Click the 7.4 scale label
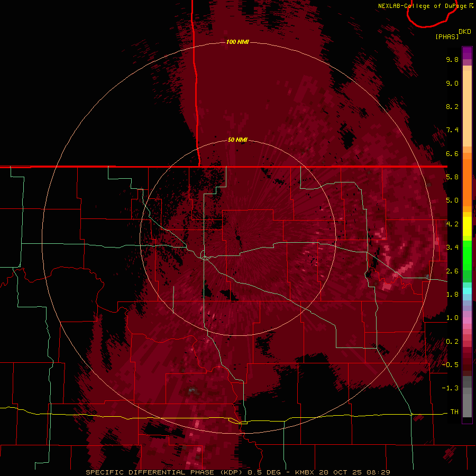This screenshot has width=476, height=476. (x=452, y=130)
